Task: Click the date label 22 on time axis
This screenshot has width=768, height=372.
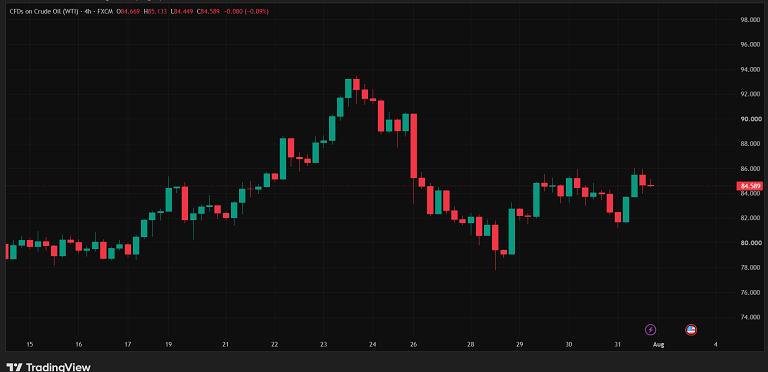Action: (274, 345)
